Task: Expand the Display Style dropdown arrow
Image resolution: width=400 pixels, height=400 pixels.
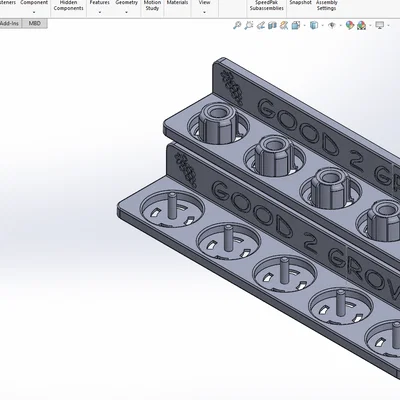Action: pos(322,25)
